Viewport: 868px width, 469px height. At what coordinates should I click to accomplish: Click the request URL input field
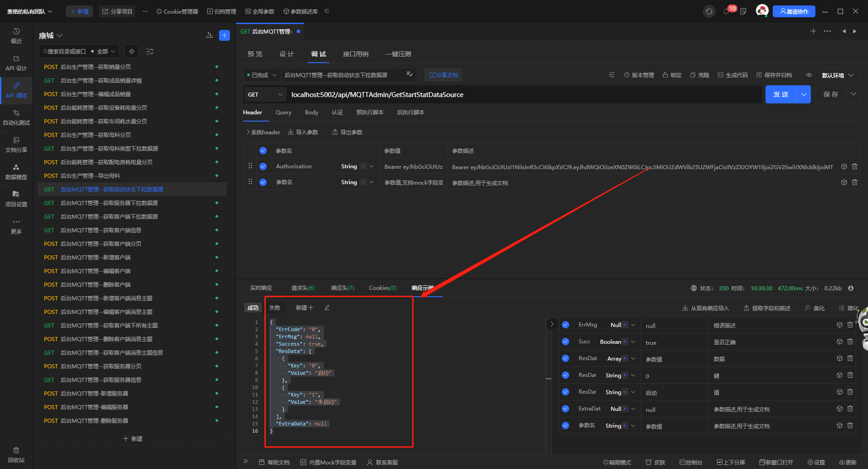[x=522, y=94]
